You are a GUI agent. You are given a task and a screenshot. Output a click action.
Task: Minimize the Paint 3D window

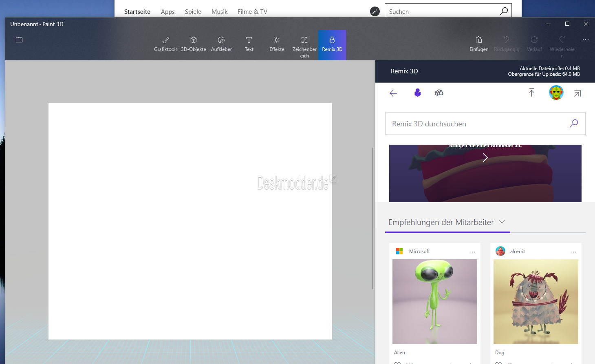click(549, 24)
